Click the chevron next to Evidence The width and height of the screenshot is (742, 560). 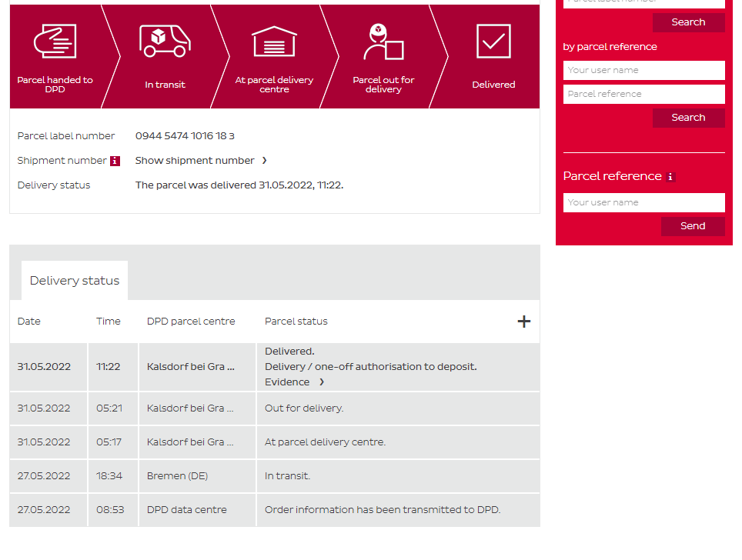(x=322, y=382)
